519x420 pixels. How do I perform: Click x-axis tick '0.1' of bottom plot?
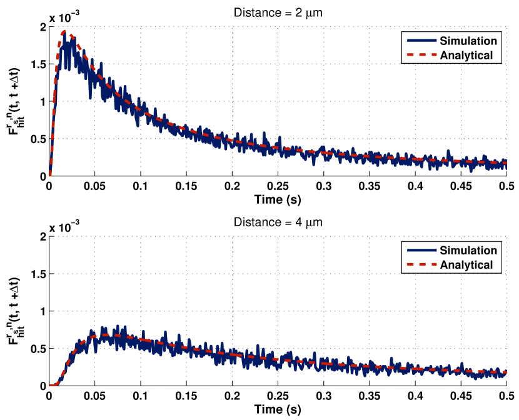pos(140,396)
